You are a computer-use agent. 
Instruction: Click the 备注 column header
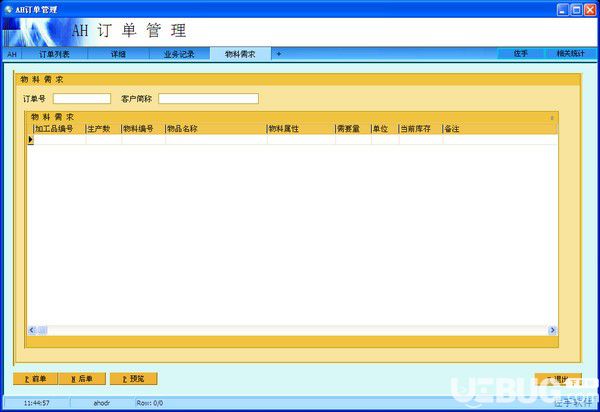pyautogui.click(x=500, y=129)
